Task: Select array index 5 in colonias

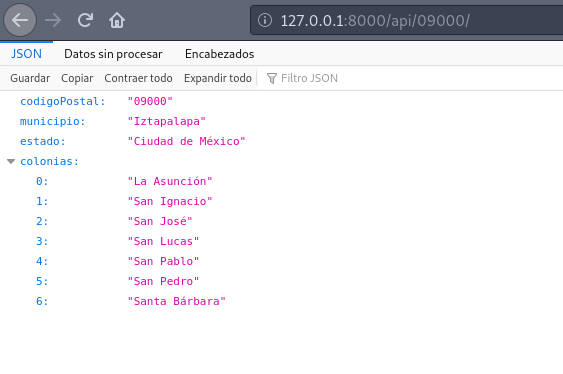Action: [42, 281]
